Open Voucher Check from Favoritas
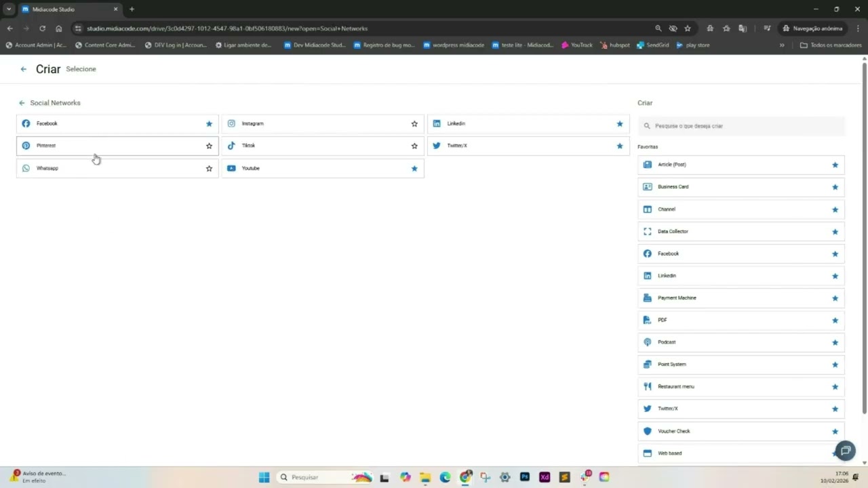Image resolution: width=868 pixels, height=488 pixels. pyautogui.click(x=741, y=431)
